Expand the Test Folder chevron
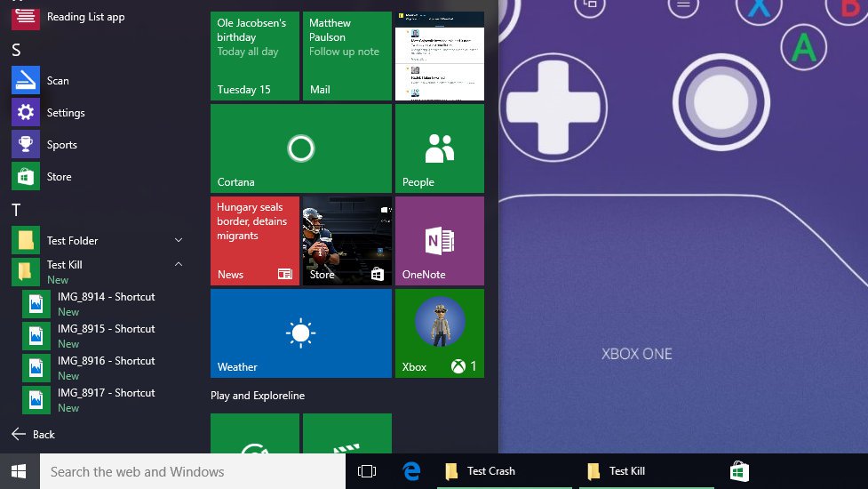The width and height of the screenshot is (868, 489). [179, 240]
